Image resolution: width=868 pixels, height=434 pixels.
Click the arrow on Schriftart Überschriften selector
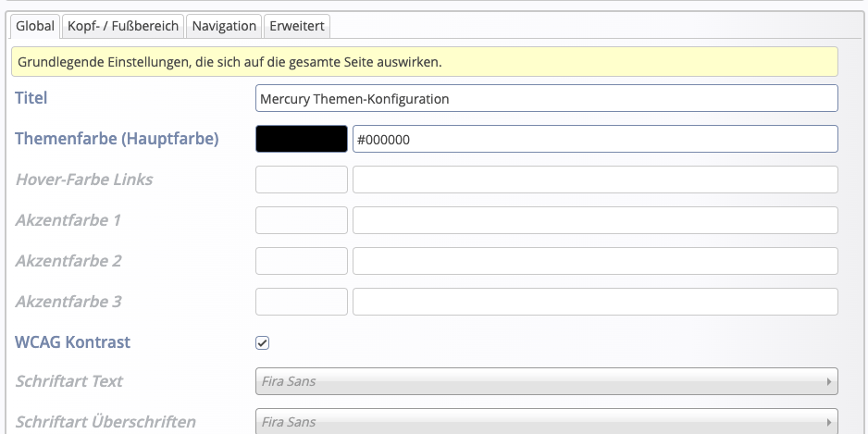tap(828, 422)
